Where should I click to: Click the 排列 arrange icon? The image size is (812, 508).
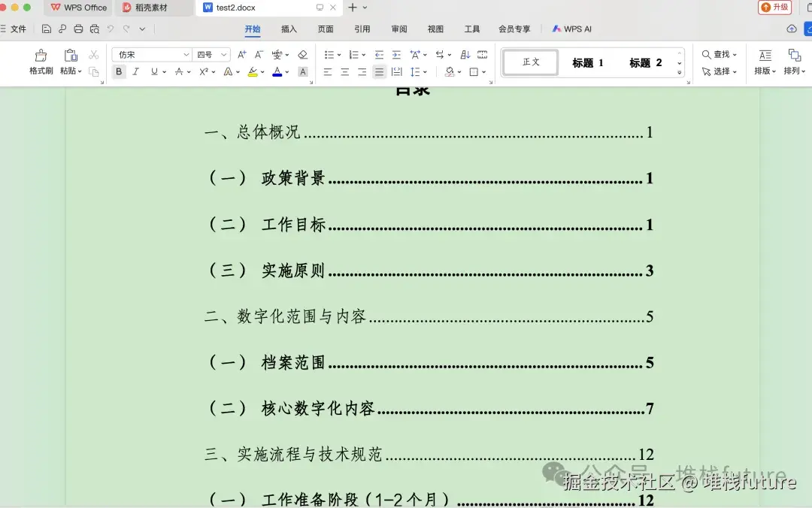point(795,56)
